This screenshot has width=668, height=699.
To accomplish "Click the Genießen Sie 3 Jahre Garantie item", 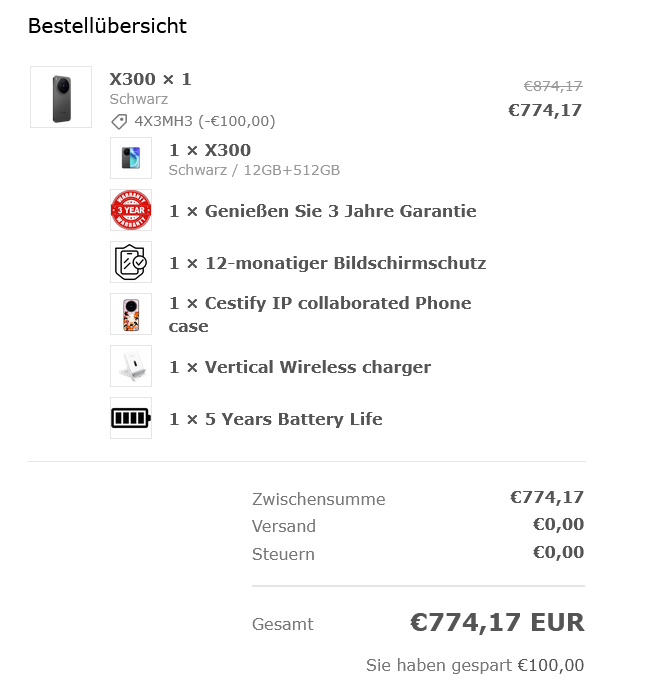I will tap(322, 211).
